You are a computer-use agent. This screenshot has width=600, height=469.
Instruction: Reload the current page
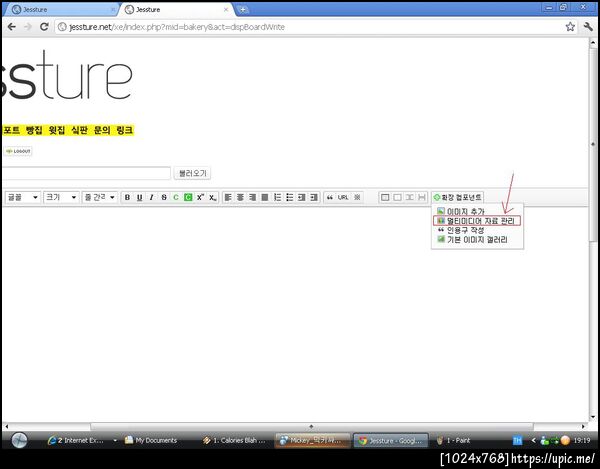(44, 27)
